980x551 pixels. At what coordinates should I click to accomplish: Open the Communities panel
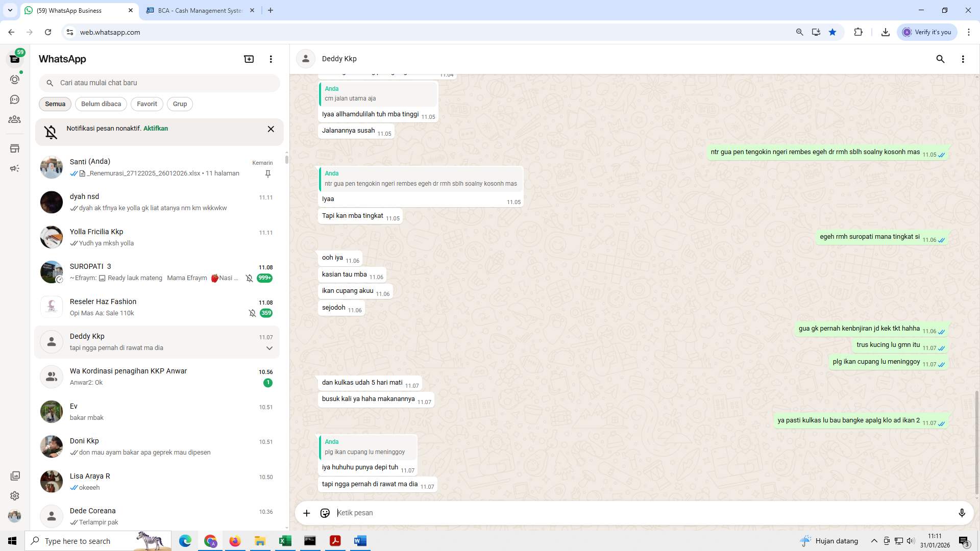[x=15, y=119]
